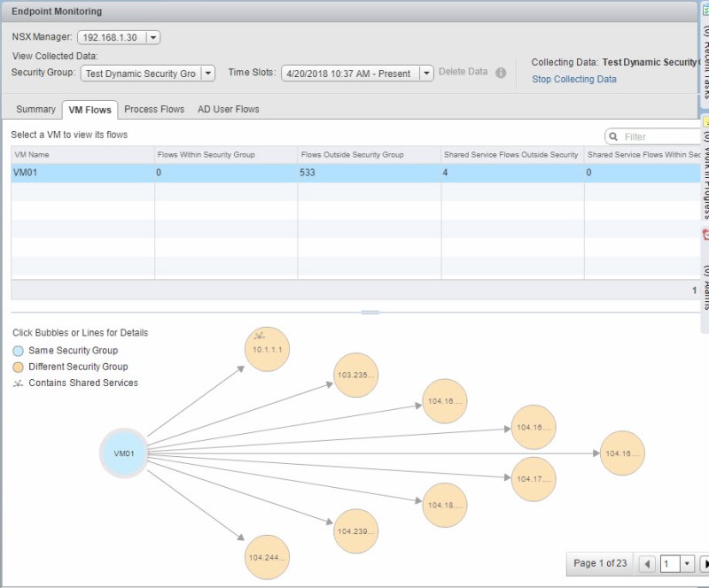The width and height of the screenshot is (709, 588).
Task: Select the 103.235 destination bubble
Action: tap(355, 375)
